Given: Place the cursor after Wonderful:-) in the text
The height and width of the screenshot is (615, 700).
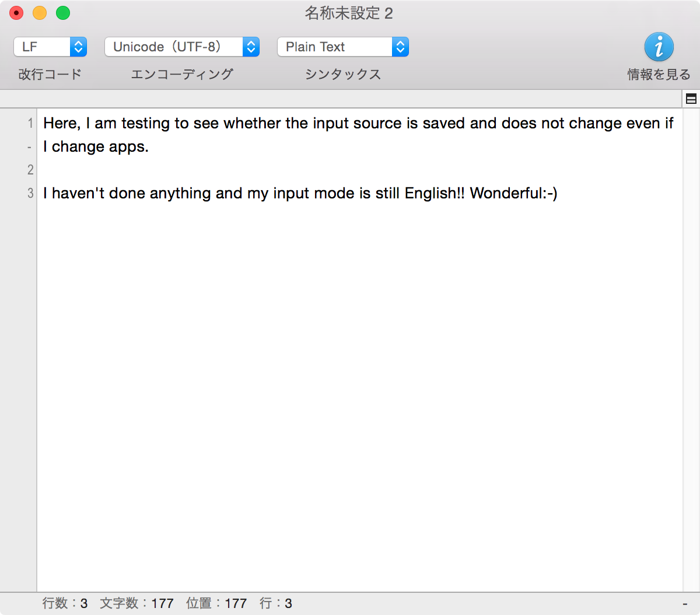Looking at the screenshot, I should click(558, 193).
